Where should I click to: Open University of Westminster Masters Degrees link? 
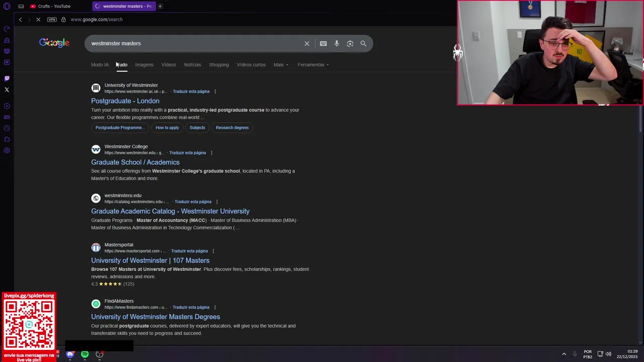(155, 317)
